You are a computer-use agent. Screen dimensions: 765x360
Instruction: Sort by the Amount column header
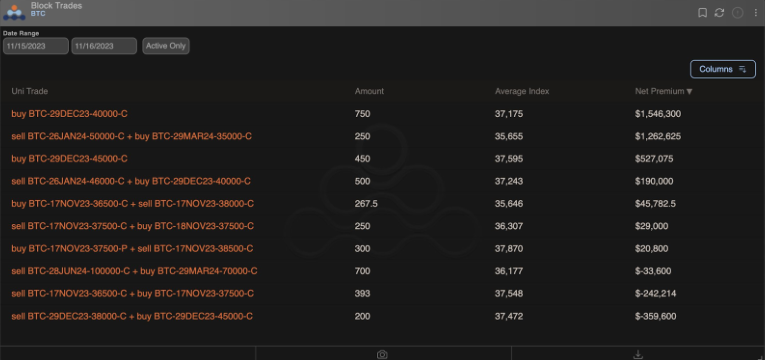[x=369, y=91]
